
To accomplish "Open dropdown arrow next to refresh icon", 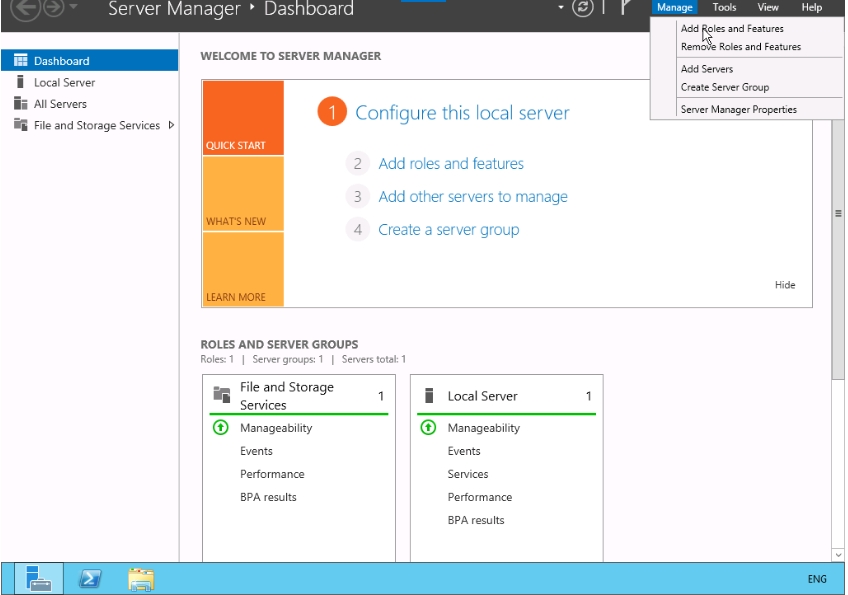I will click(562, 8).
